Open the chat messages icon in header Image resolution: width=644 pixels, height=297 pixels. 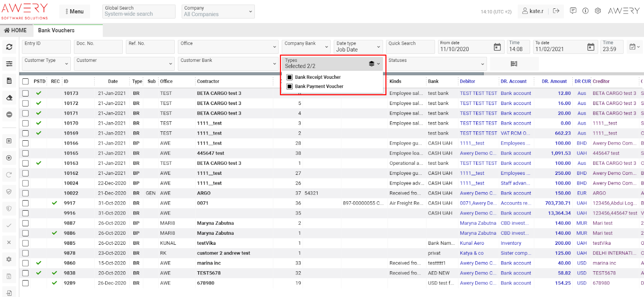[573, 11]
